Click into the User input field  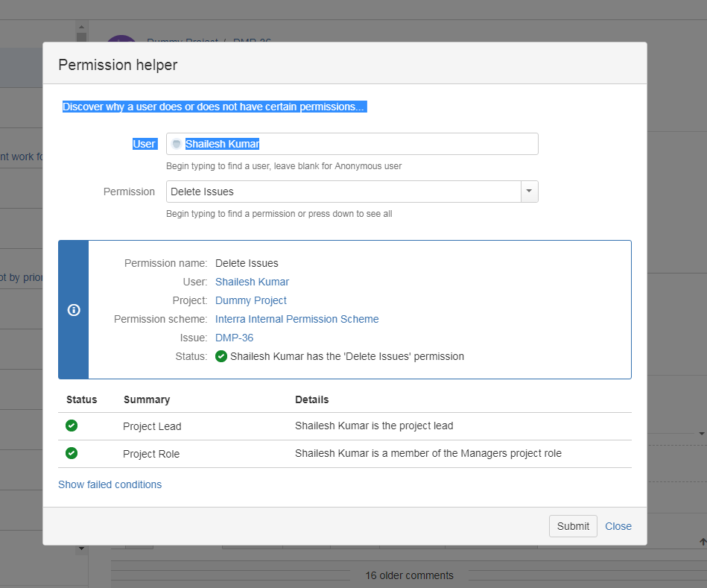tap(352, 144)
